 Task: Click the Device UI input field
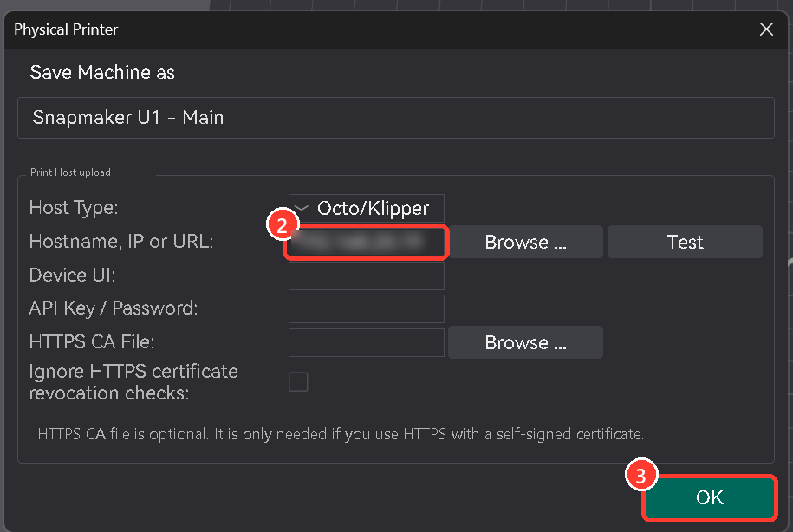click(366, 276)
